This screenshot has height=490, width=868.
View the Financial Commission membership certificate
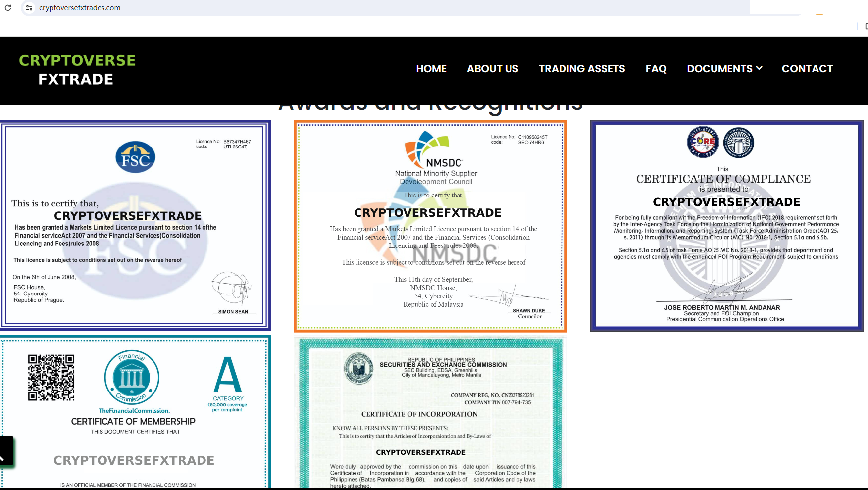pos(136,412)
